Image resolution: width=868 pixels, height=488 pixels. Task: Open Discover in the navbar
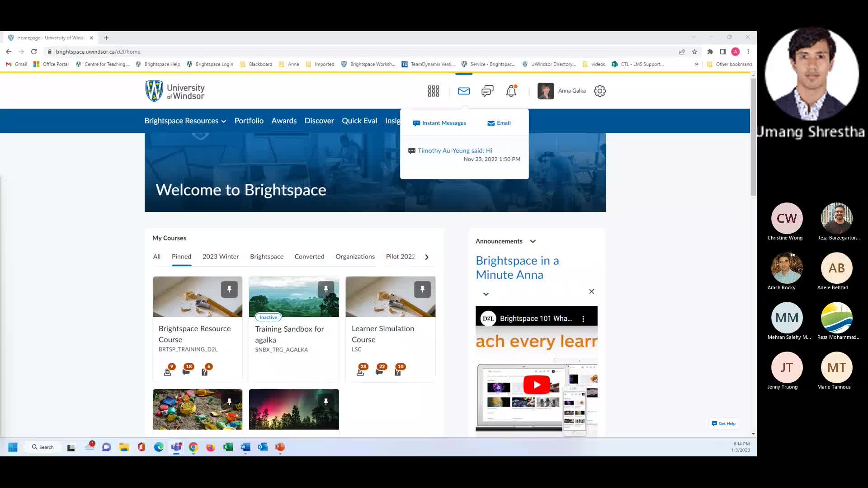[319, 121]
